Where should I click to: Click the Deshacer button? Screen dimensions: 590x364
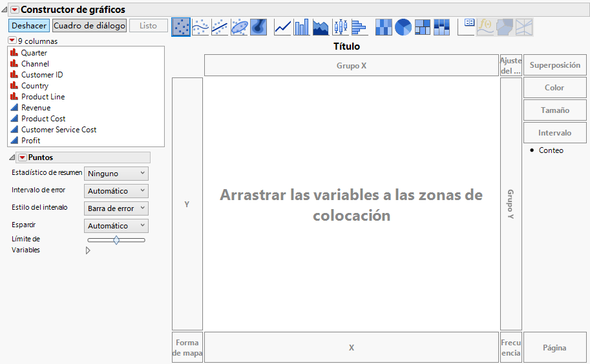pos(28,26)
